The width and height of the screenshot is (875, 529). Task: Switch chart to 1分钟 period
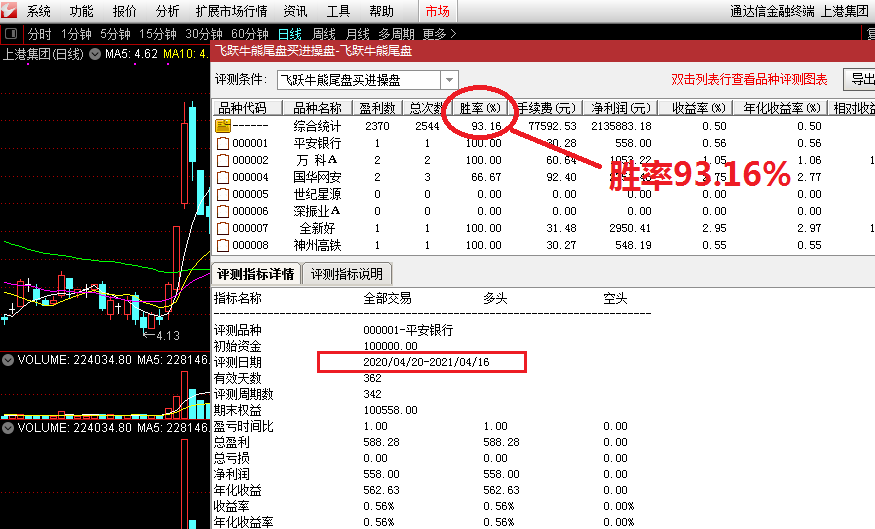76,34
